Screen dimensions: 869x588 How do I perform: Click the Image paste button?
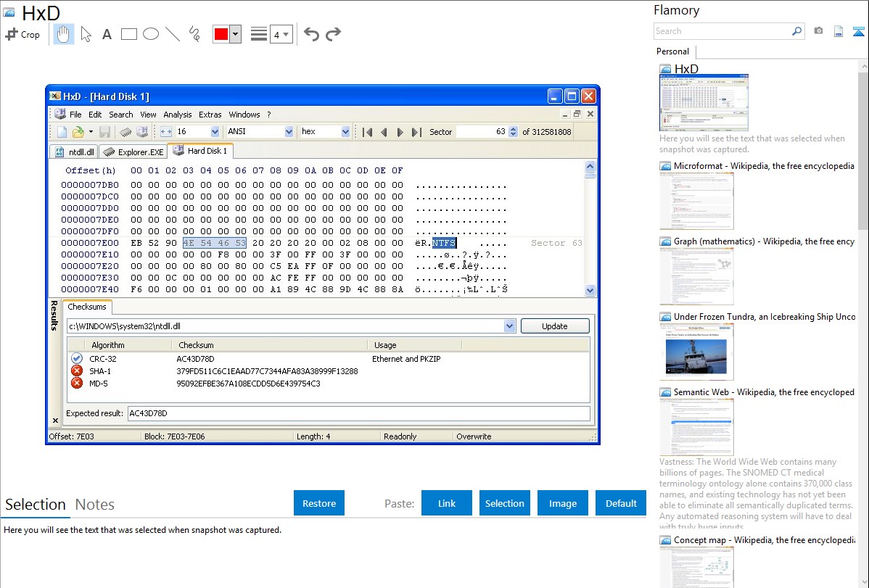click(x=562, y=503)
